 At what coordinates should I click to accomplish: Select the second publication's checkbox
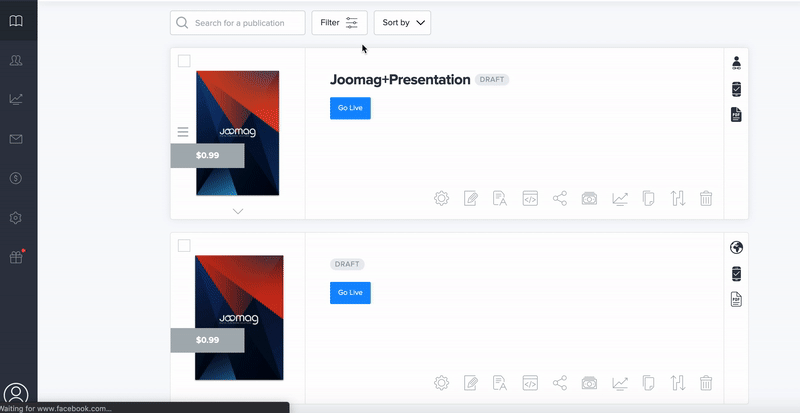tap(184, 245)
